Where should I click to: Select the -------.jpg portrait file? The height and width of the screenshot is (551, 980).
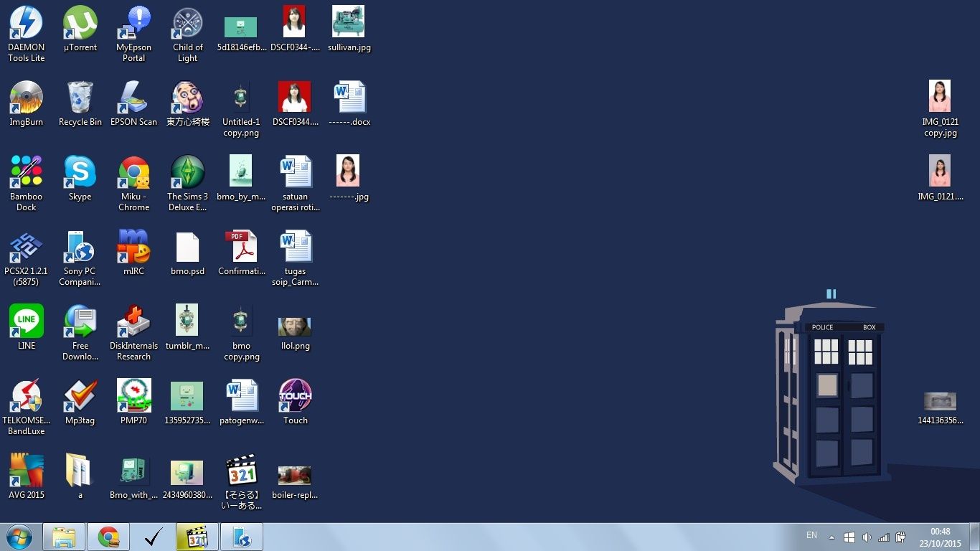[x=349, y=179]
